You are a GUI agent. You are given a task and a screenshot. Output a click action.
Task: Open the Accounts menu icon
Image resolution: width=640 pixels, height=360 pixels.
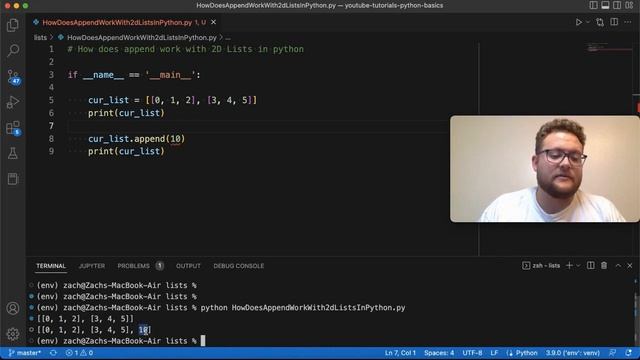13,308
